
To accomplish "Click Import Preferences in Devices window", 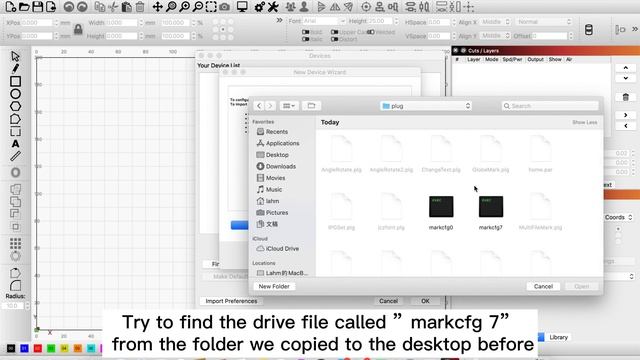I will (x=231, y=301).
